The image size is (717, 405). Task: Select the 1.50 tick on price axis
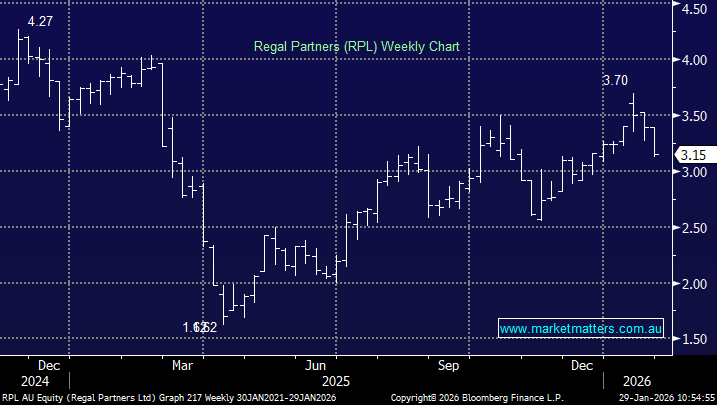[x=693, y=340]
